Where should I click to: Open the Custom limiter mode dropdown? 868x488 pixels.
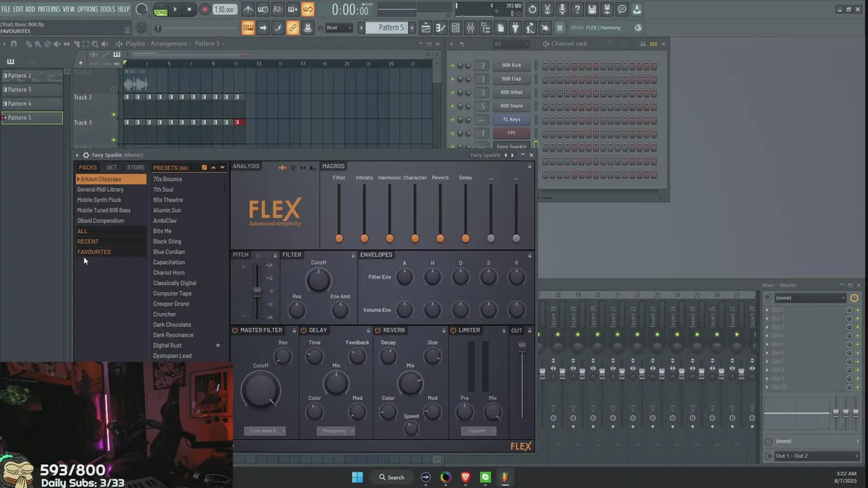tap(479, 431)
